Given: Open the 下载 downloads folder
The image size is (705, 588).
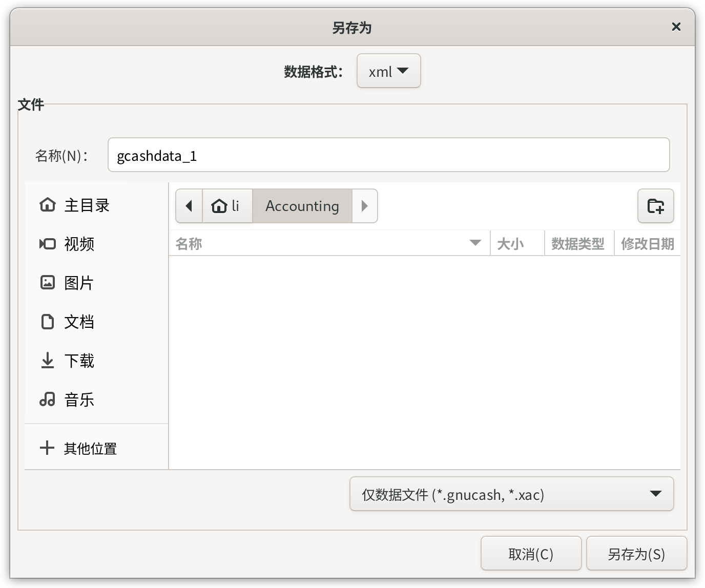Looking at the screenshot, I should click(x=96, y=361).
